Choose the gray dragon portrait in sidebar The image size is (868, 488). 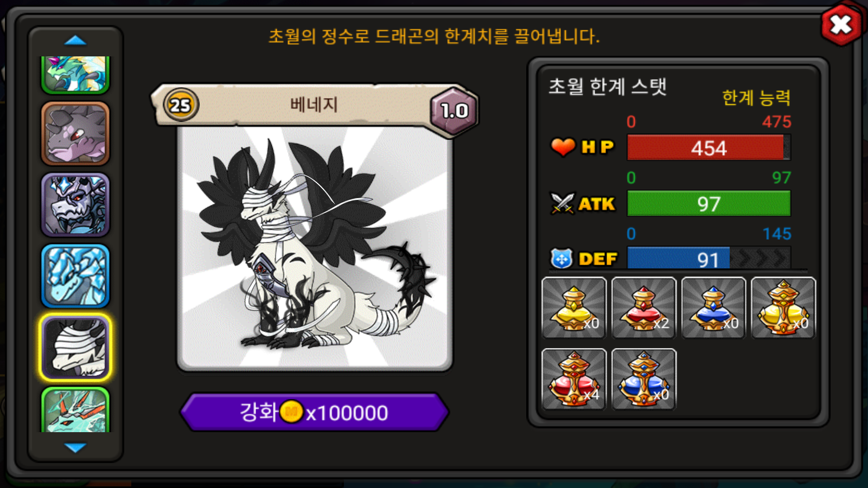pyautogui.click(x=75, y=133)
